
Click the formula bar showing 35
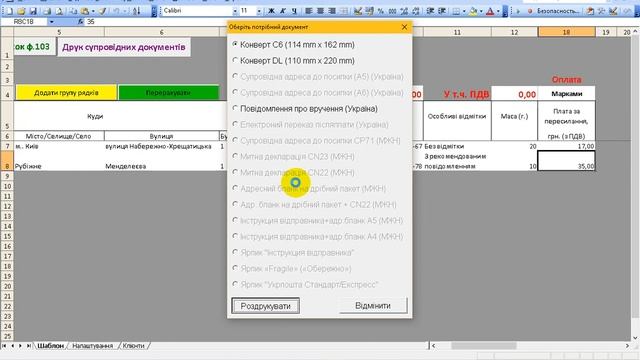pos(155,22)
